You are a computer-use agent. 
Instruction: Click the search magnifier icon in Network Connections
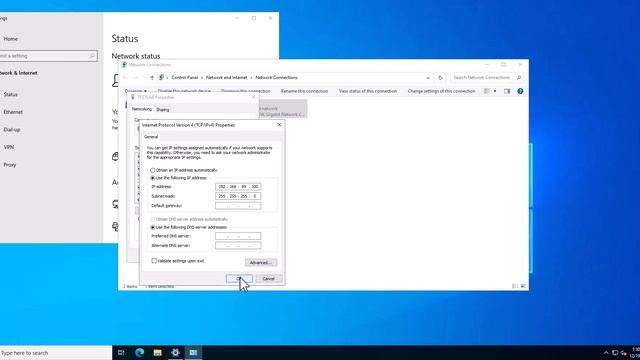[519, 78]
